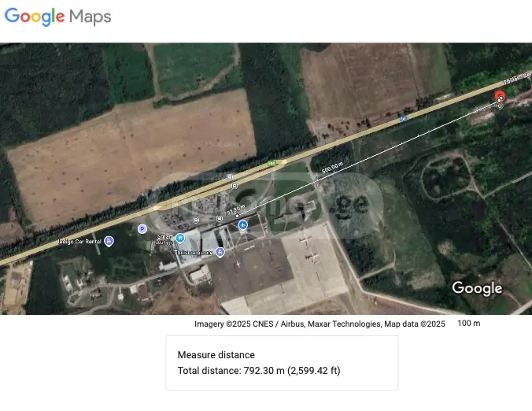Select the Tbilisi cars zone car pin
532x411 pixels.
click(x=220, y=252)
